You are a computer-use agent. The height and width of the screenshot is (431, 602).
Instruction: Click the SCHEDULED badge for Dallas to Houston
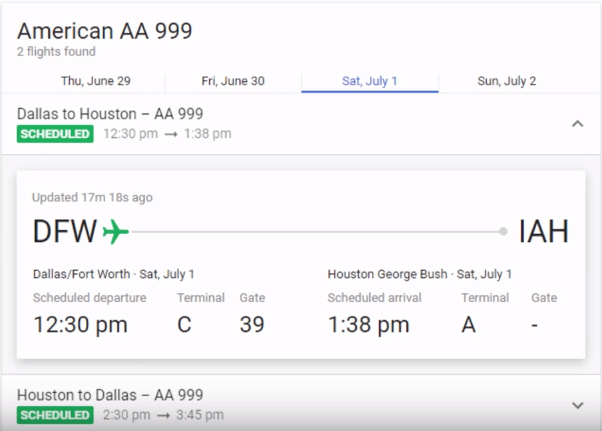tap(55, 134)
